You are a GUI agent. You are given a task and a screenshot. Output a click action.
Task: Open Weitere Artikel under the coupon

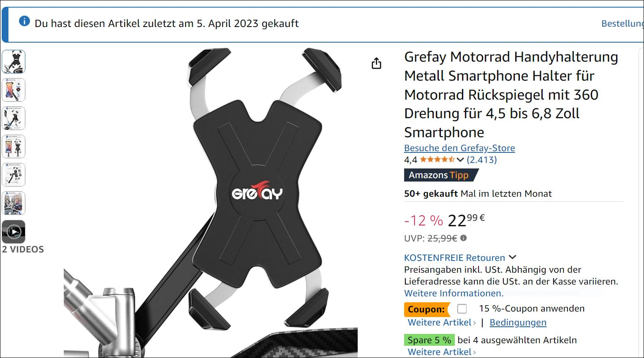pos(442,323)
